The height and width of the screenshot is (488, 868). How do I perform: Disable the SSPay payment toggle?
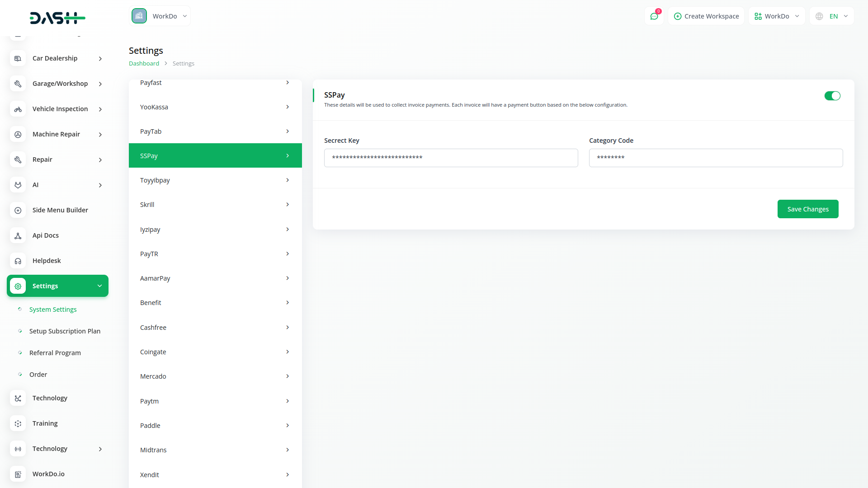(x=832, y=96)
